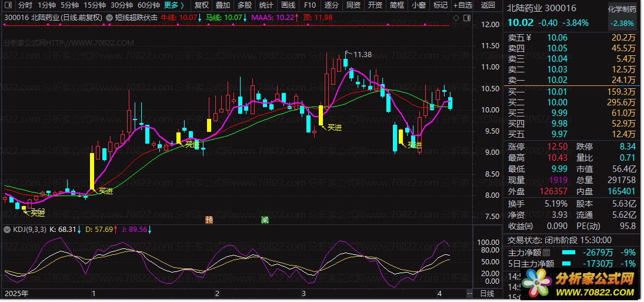Click the 总量 291758 value

tap(622, 180)
